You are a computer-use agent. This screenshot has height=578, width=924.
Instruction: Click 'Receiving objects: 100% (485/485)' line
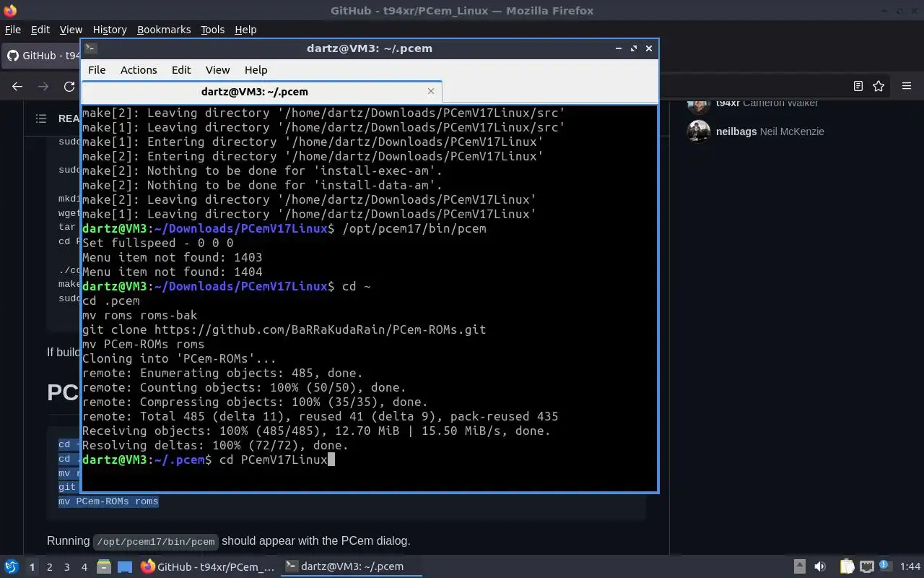coord(316,431)
